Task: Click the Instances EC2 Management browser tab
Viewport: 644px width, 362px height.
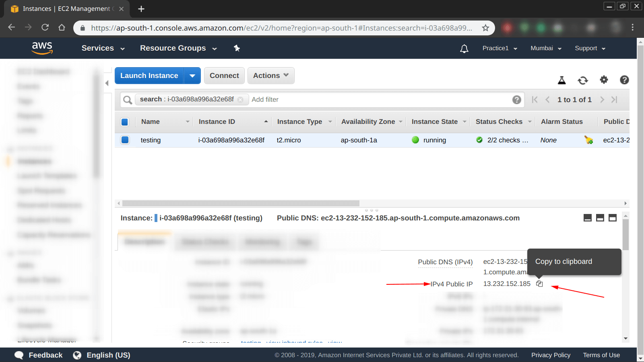Action: [x=68, y=9]
